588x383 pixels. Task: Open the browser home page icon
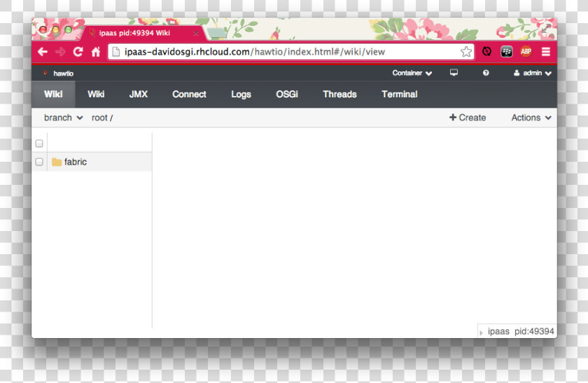[96, 52]
